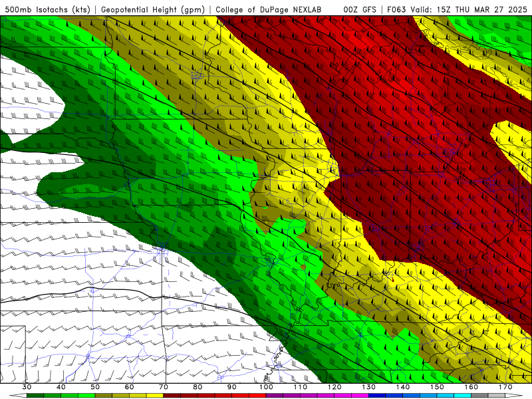The image size is (532, 399).
Task: Click the 140 label on the color scale
Action: 403,387
